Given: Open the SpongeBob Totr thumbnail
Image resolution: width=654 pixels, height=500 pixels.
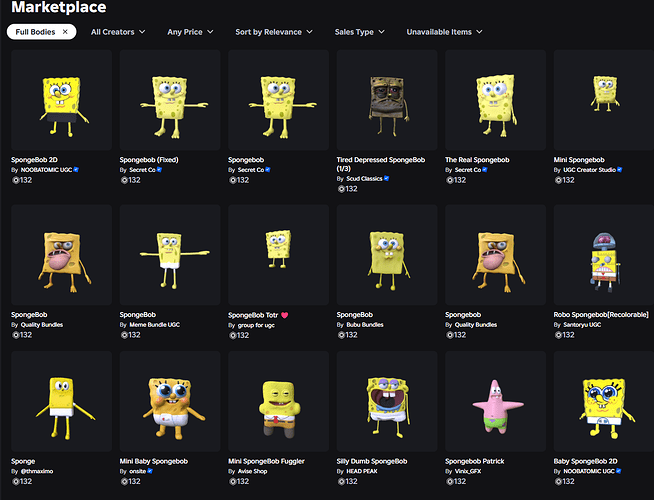Looking at the screenshot, I should [278, 255].
